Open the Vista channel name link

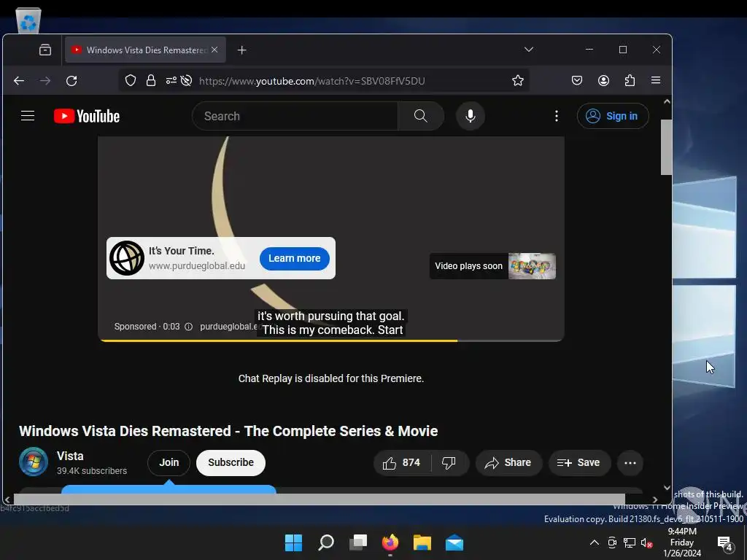pos(70,456)
